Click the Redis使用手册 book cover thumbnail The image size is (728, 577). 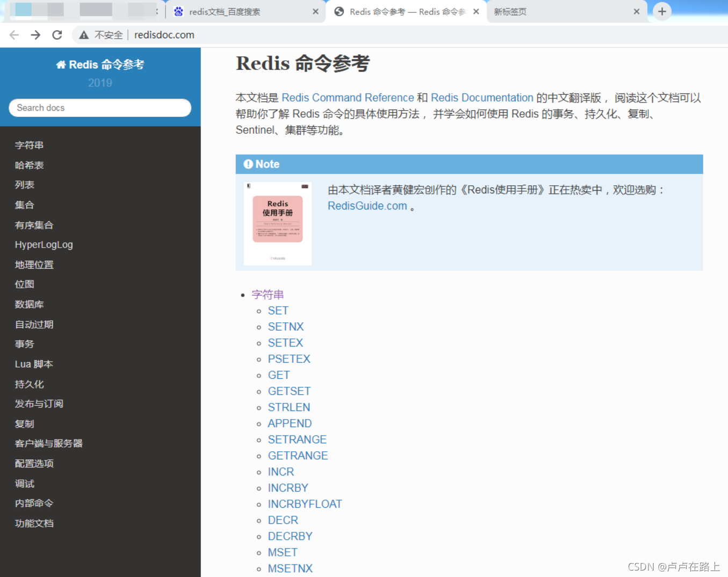tap(278, 223)
